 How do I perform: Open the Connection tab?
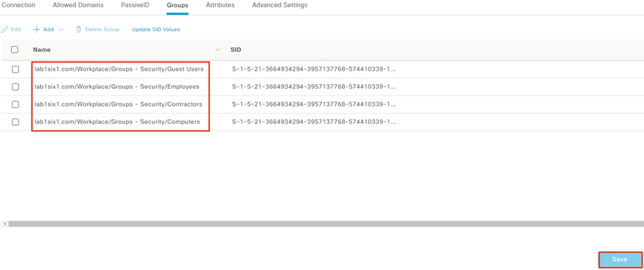click(19, 6)
